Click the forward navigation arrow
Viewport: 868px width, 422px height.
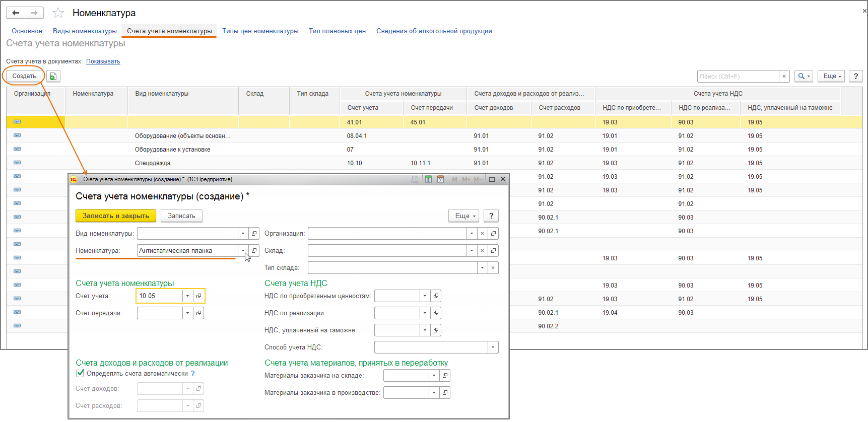click(x=34, y=13)
